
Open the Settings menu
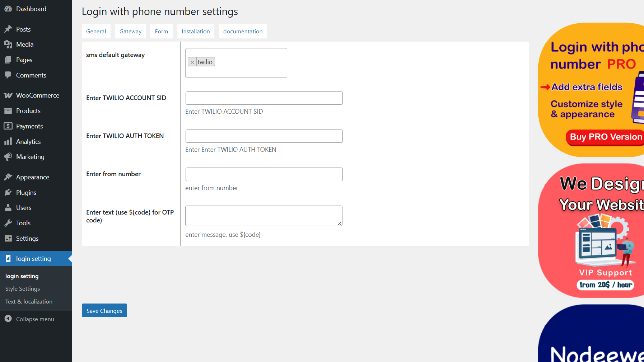[x=36, y=239]
